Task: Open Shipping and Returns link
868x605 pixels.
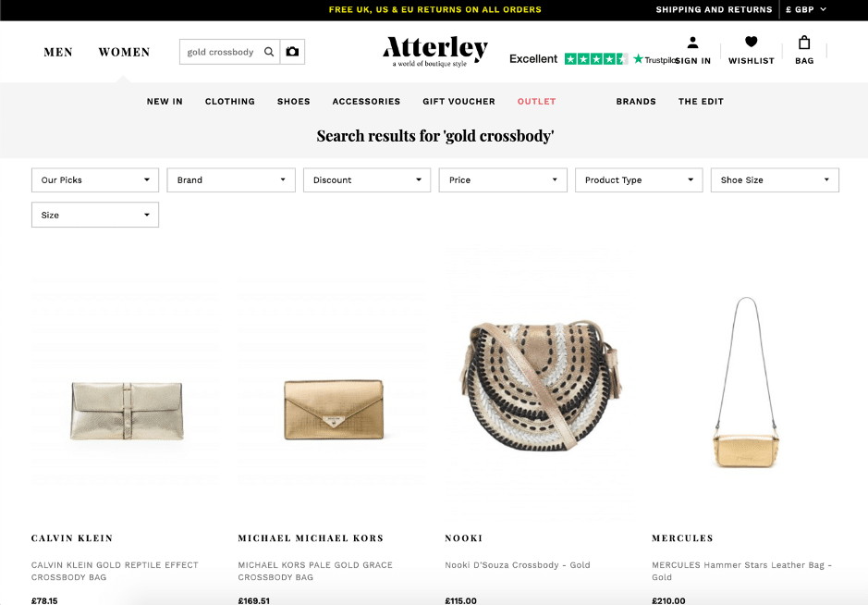Action: click(x=714, y=9)
